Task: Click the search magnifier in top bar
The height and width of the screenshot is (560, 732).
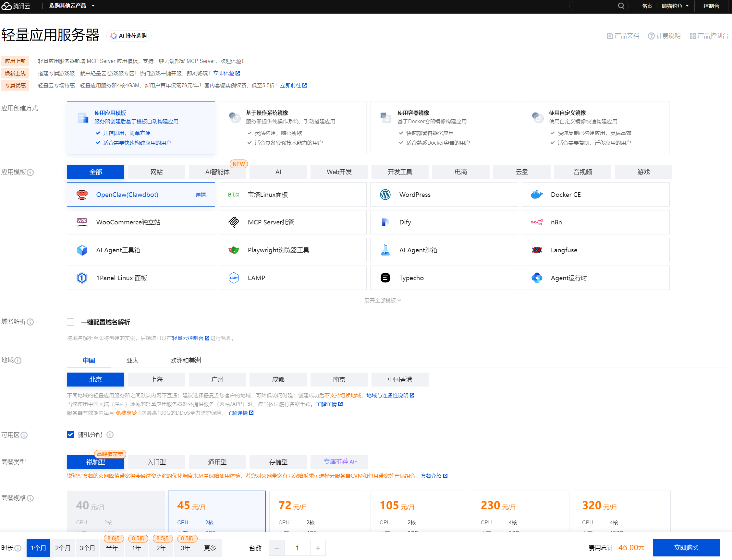Action: click(621, 6)
